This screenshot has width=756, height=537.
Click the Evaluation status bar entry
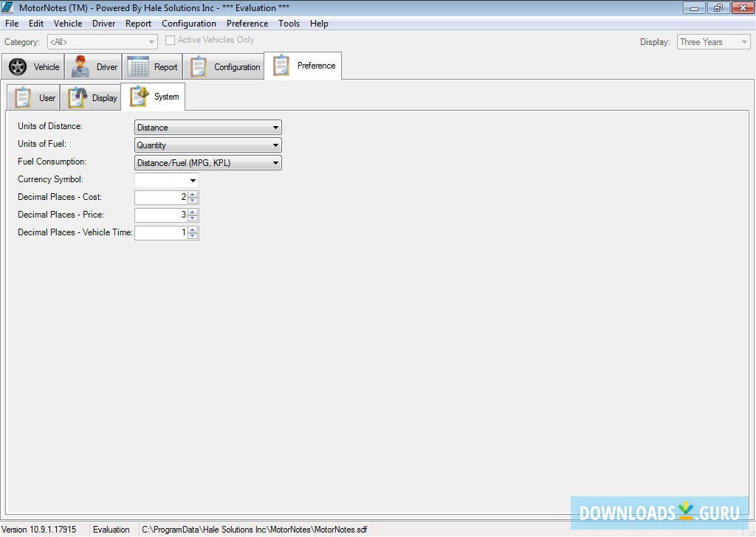pos(111,530)
